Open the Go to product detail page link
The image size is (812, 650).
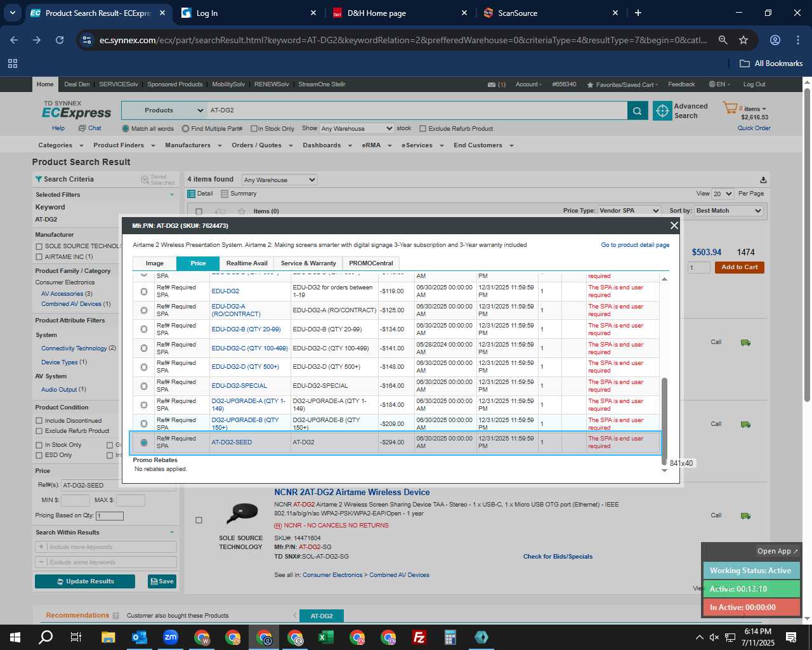(635, 245)
